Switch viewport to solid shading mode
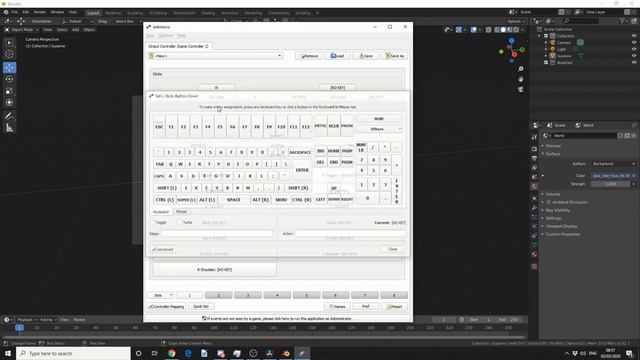This screenshot has width=640, height=360. tap(503, 29)
